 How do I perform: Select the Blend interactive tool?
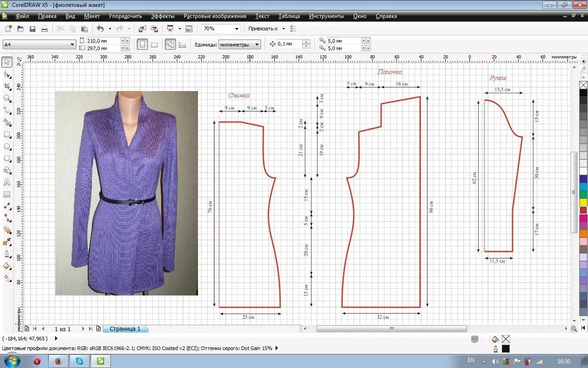point(7,230)
